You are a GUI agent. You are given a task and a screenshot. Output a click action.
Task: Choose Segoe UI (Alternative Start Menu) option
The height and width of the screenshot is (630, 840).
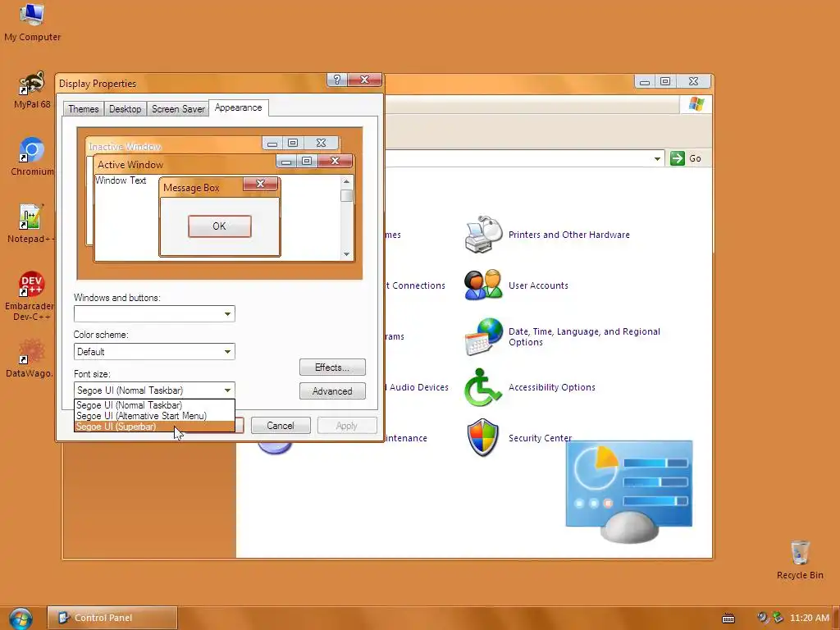tap(154, 416)
